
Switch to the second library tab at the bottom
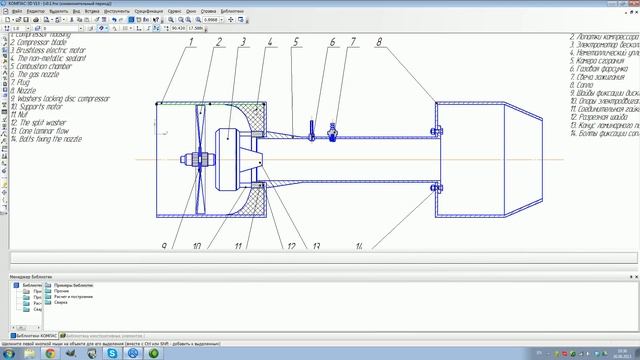tap(101, 336)
